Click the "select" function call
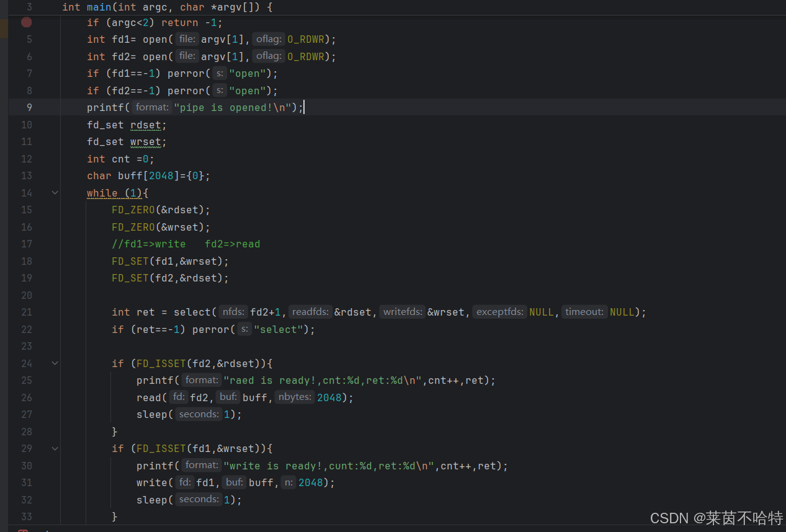786x532 pixels. (192, 312)
